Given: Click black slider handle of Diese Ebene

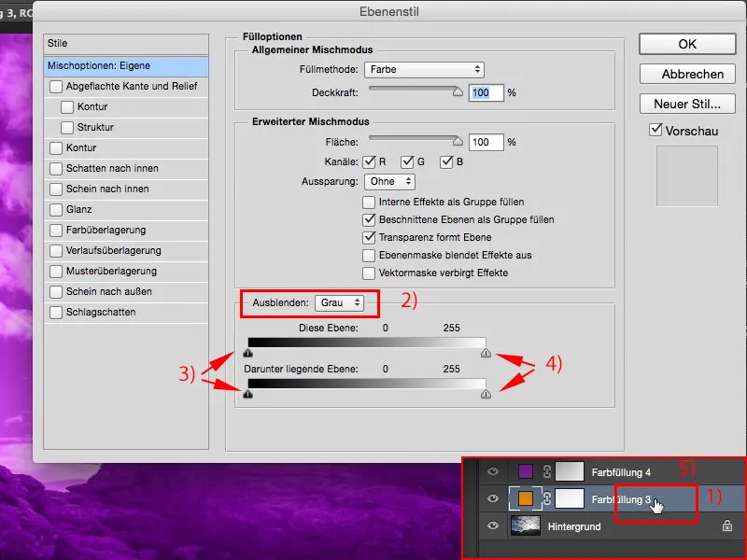Looking at the screenshot, I should click(x=247, y=353).
